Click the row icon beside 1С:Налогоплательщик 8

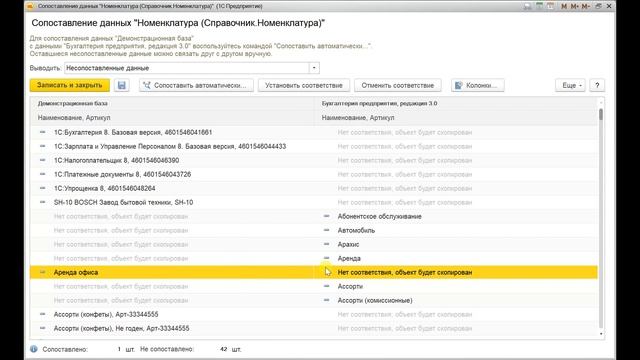42,160
